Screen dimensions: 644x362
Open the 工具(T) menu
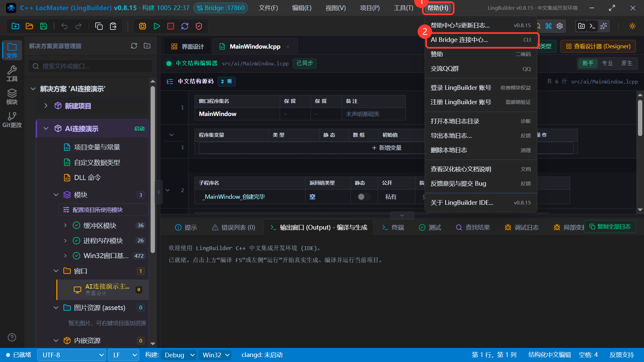click(x=404, y=8)
